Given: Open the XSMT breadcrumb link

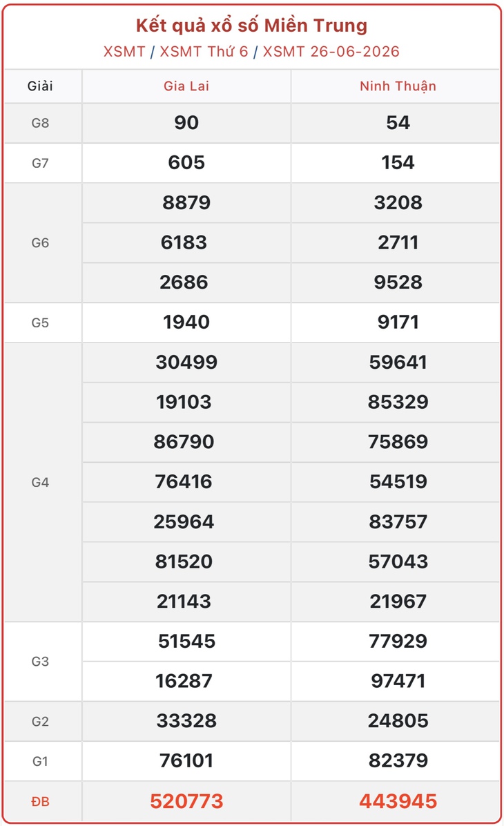Looking at the screenshot, I should 124,52.
